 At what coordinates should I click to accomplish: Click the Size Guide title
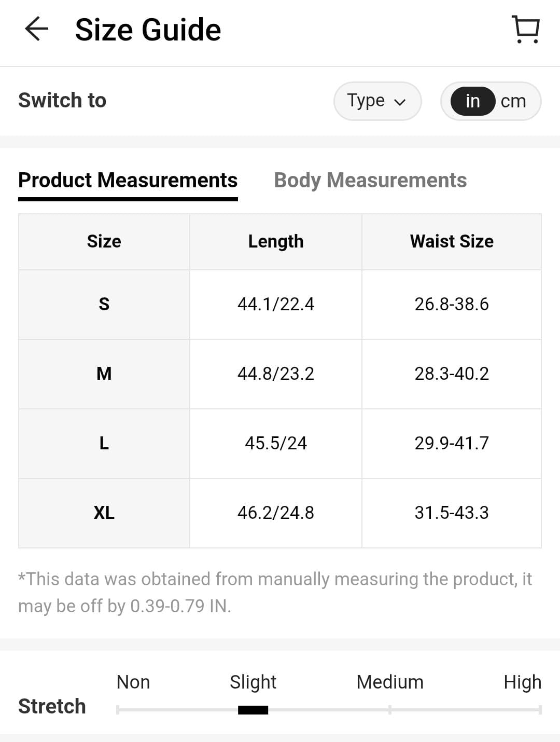tap(148, 30)
